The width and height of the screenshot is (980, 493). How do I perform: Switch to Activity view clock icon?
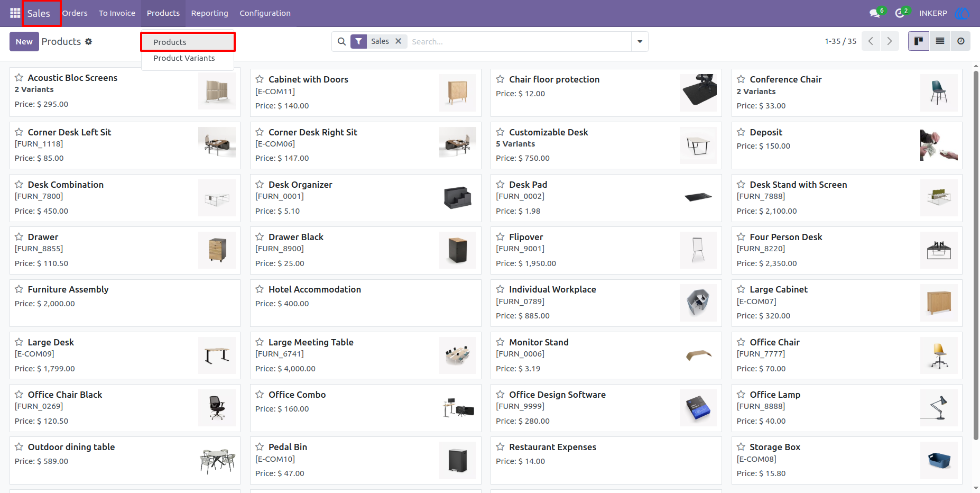point(960,41)
